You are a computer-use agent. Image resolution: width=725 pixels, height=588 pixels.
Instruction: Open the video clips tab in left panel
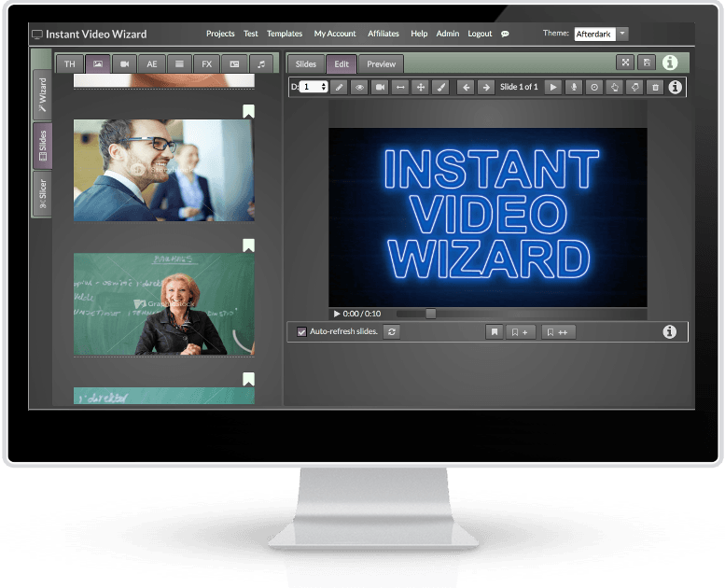click(x=124, y=63)
